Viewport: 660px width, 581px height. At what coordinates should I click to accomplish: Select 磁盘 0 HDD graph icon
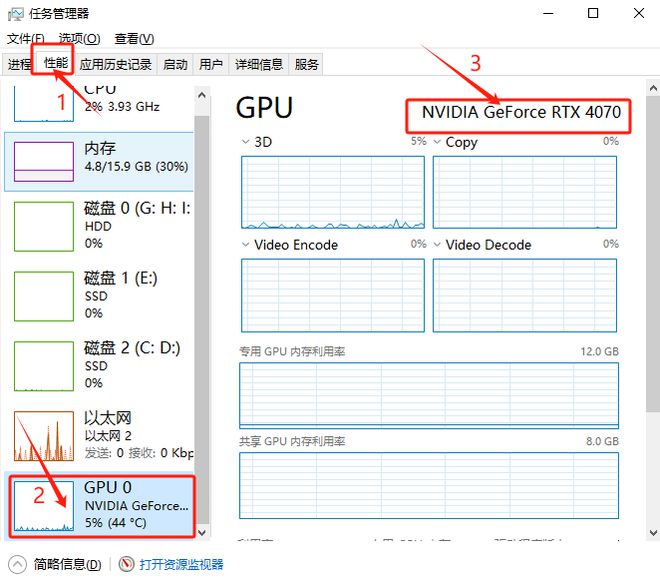point(44,227)
